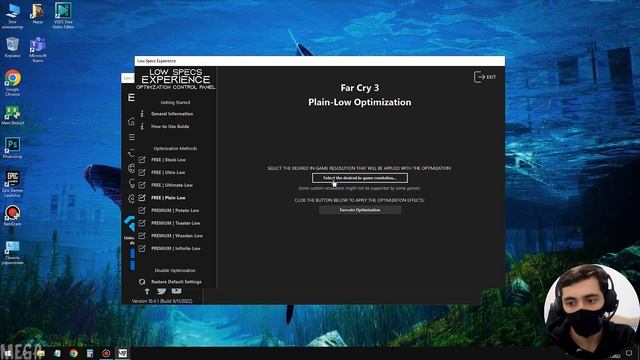Click the Execute Optimization button

pos(360,210)
